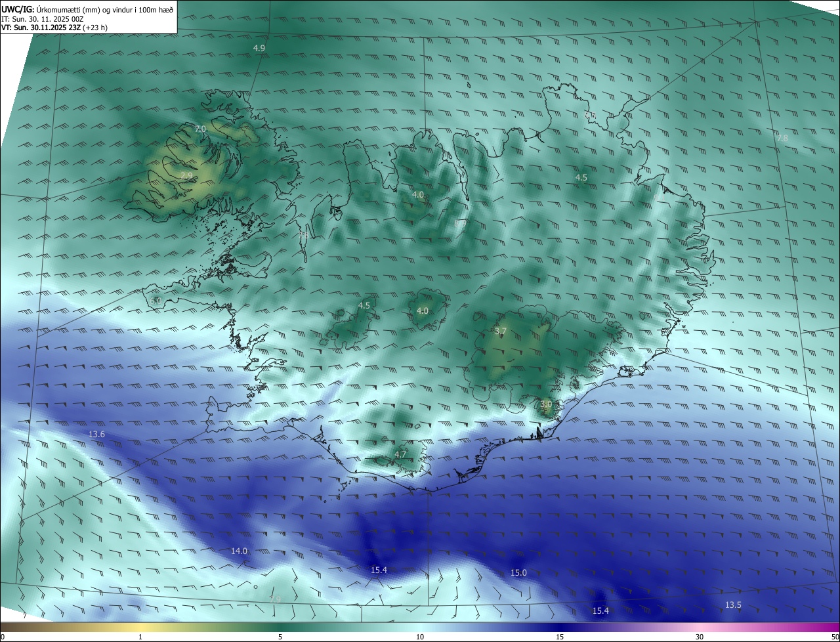840x642 pixels.
Task: Click the 6.0 value on the western peninsula
Action: point(156,301)
